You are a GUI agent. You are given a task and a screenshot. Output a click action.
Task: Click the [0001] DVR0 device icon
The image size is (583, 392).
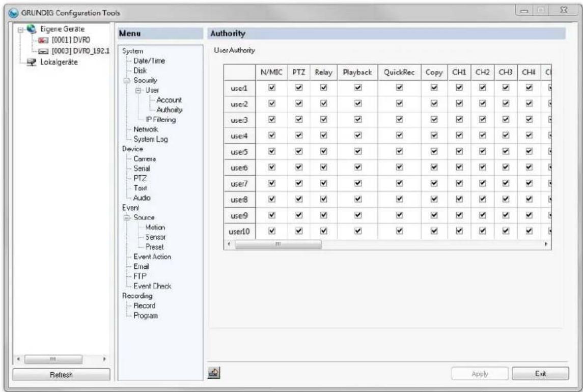pyautogui.click(x=43, y=40)
